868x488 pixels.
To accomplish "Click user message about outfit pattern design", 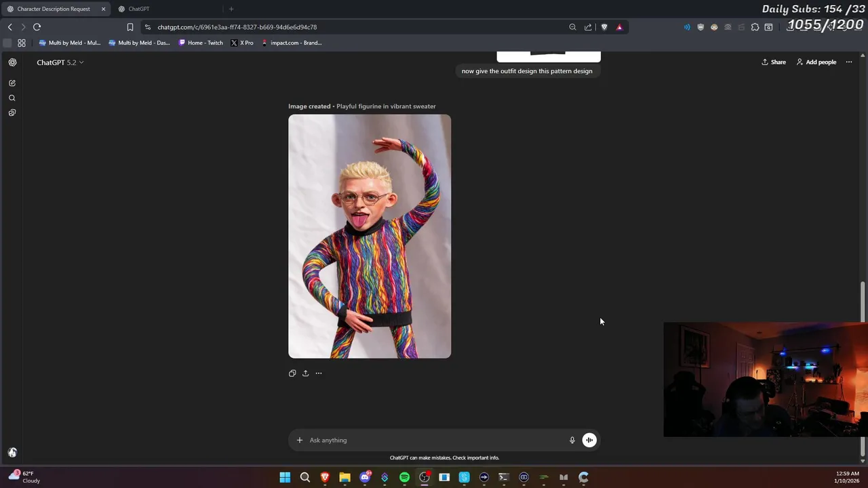I will click(527, 71).
